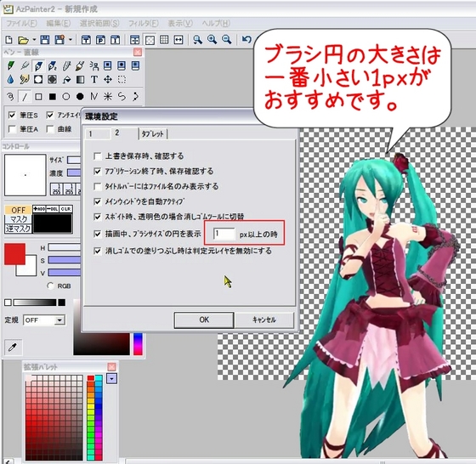476x464 pixels.
Task: Open the 拡張パレット dropdown arrow button
Action: pyautogui.click(x=111, y=379)
